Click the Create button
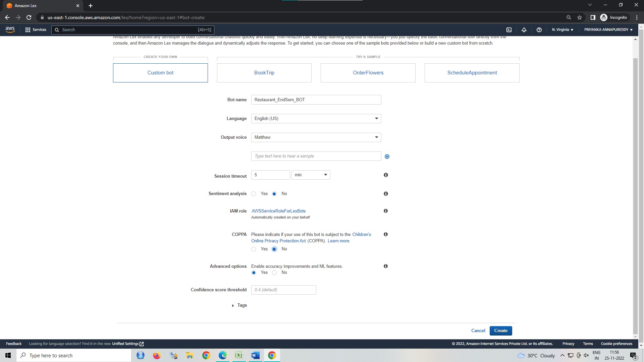The height and width of the screenshot is (362, 644). coord(500,330)
